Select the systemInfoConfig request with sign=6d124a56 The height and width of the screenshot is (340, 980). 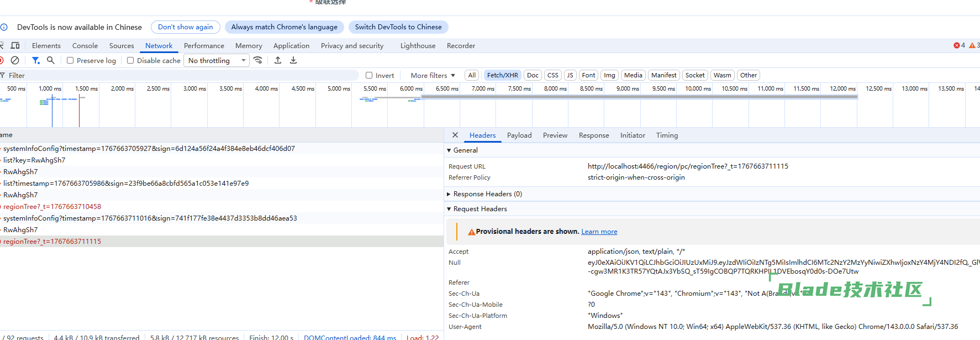pyautogui.click(x=149, y=148)
